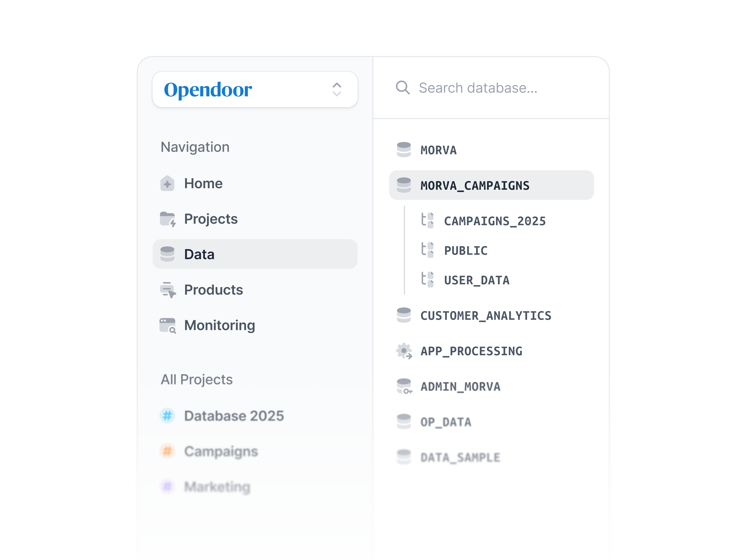747x560 pixels.
Task: Go to Home in navigation
Action: click(255, 183)
